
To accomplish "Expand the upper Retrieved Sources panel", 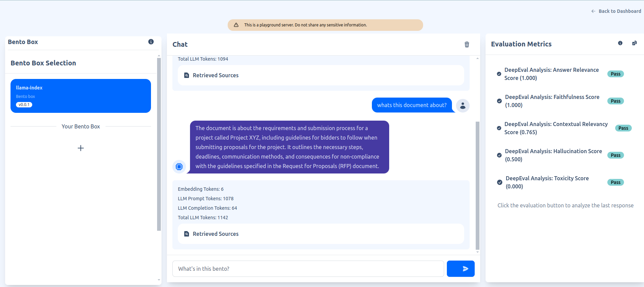I will (x=321, y=75).
